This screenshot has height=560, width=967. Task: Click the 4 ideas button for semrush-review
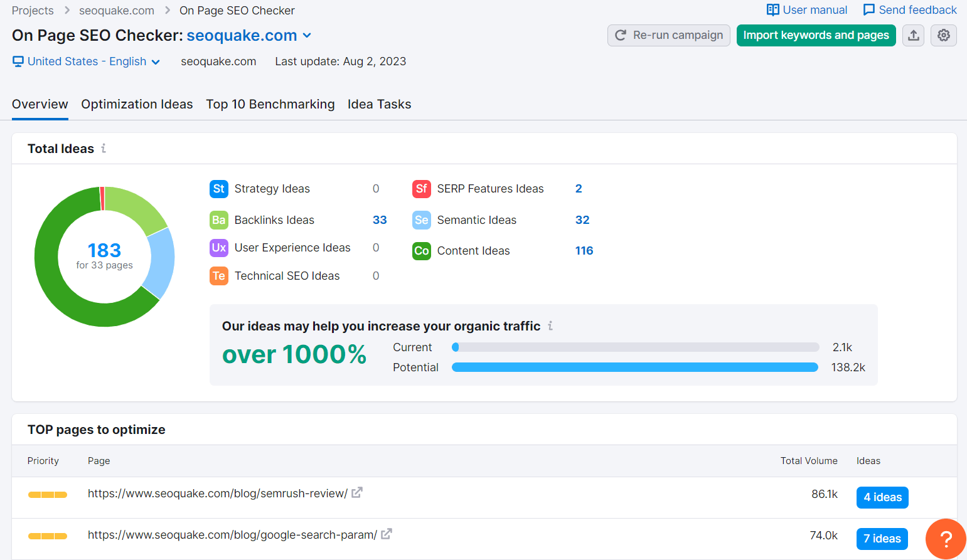coord(882,497)
